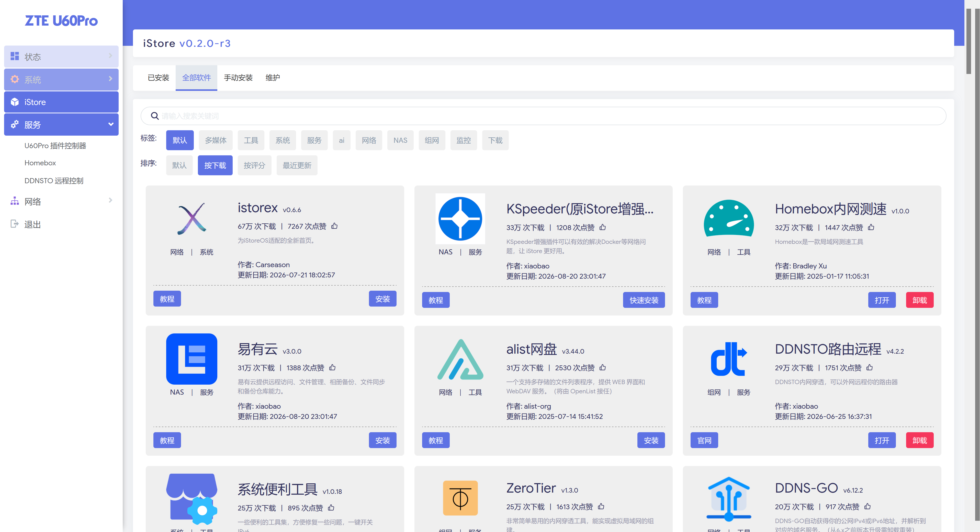Switch to the 手动安装 tab

[238, 78]
